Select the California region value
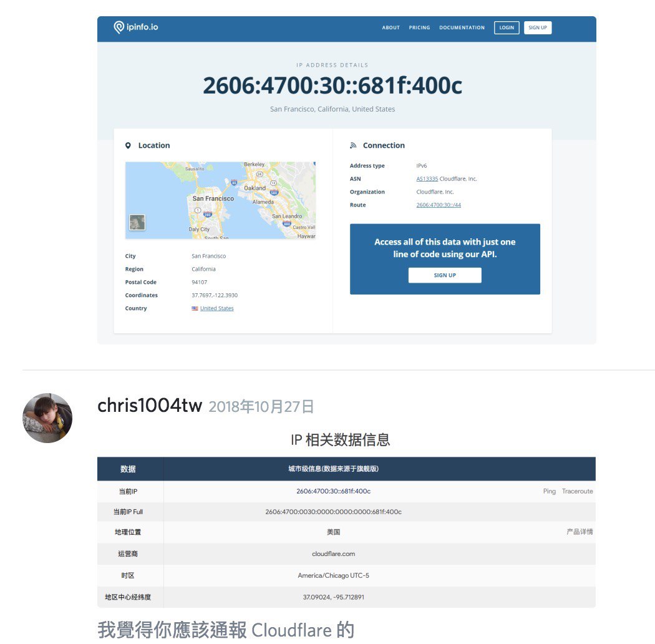This screenshot has width=655, height=644. point(203,269)
